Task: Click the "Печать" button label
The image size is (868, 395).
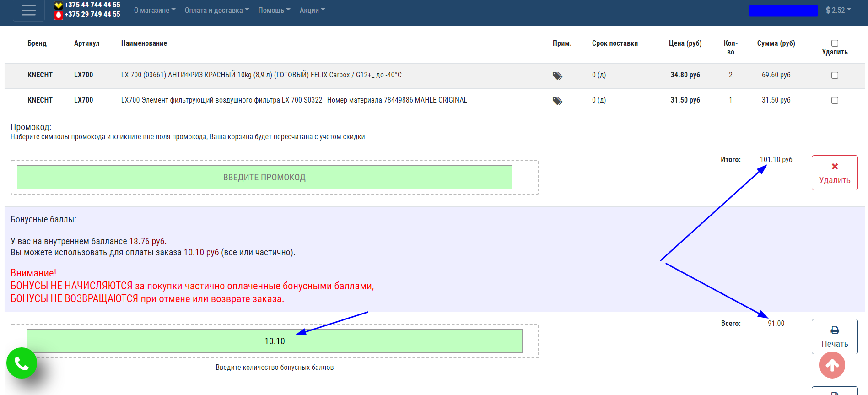Action: 835,344
